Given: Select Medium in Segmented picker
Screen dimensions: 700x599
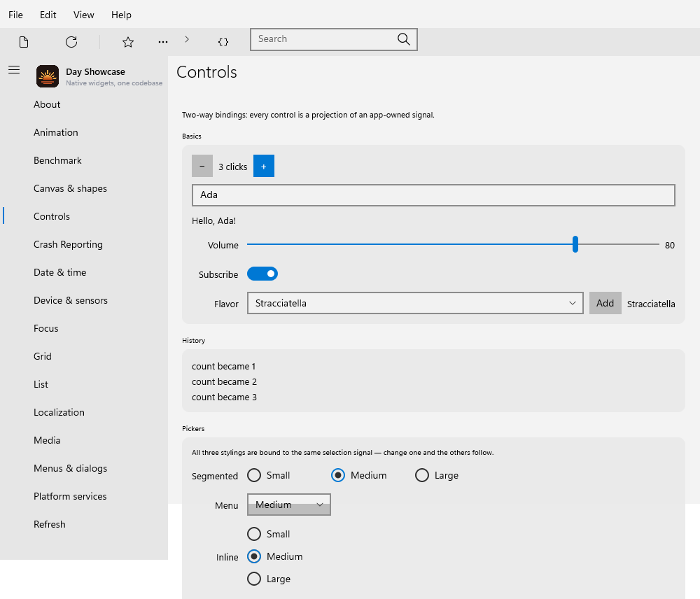Looking at the screenshot, I should pyautogui.click(x=359, y=475).
